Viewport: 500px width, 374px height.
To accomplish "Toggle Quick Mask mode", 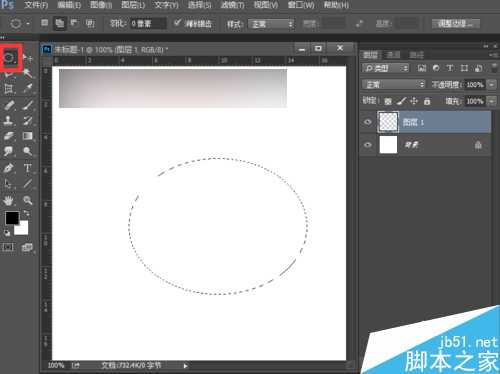I will 8,247.
